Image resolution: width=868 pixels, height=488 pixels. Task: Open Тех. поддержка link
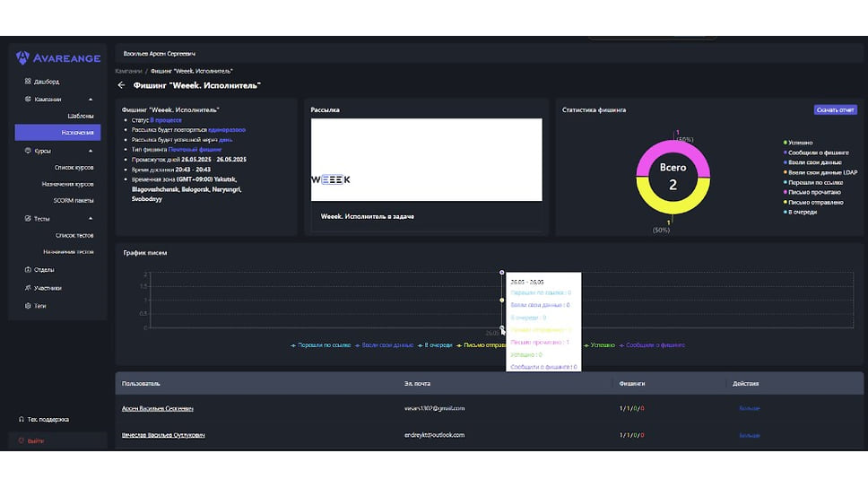48,419
